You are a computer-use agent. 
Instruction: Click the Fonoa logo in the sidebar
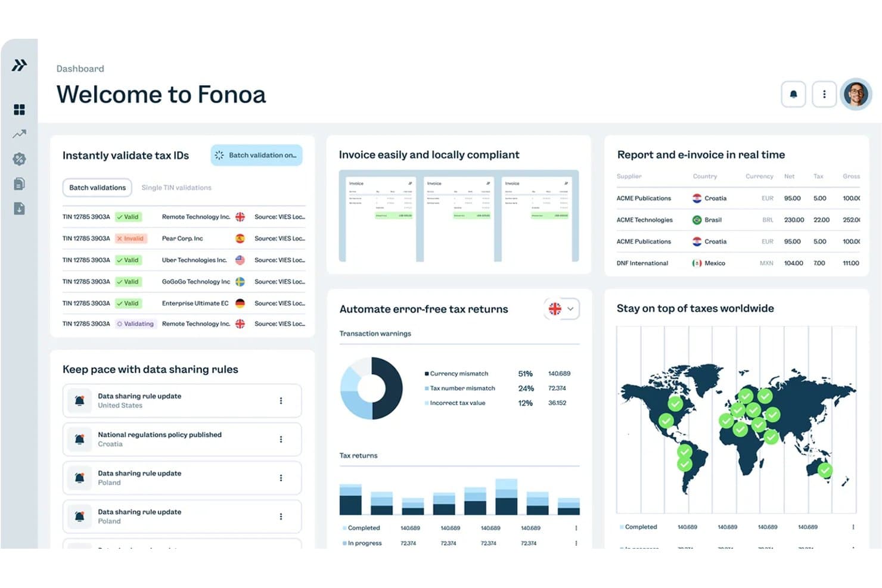click(19, 65)
